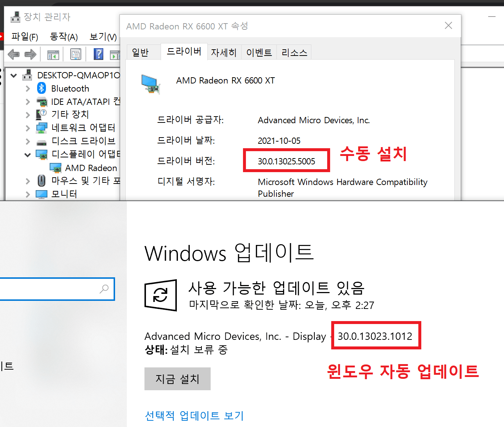Click the Device Manager forward arrow icon

[x=31, y=54]
